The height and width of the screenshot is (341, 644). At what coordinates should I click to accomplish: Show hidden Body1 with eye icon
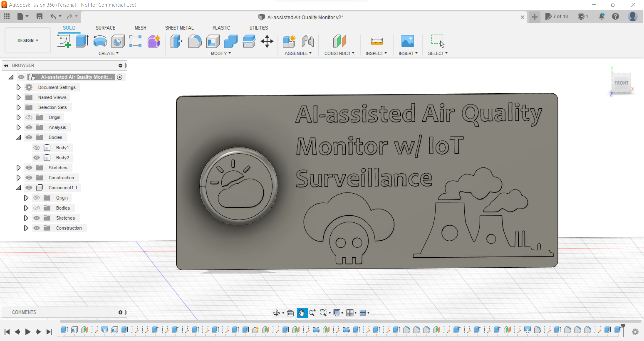point(37,148)
